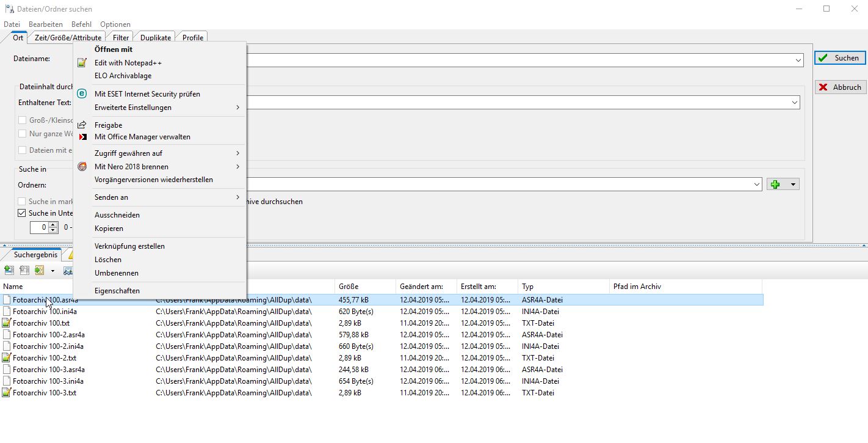Increase the subfolder depth spinner value
The width and height of the screenshot is (868, 443).
pos(53,224)
